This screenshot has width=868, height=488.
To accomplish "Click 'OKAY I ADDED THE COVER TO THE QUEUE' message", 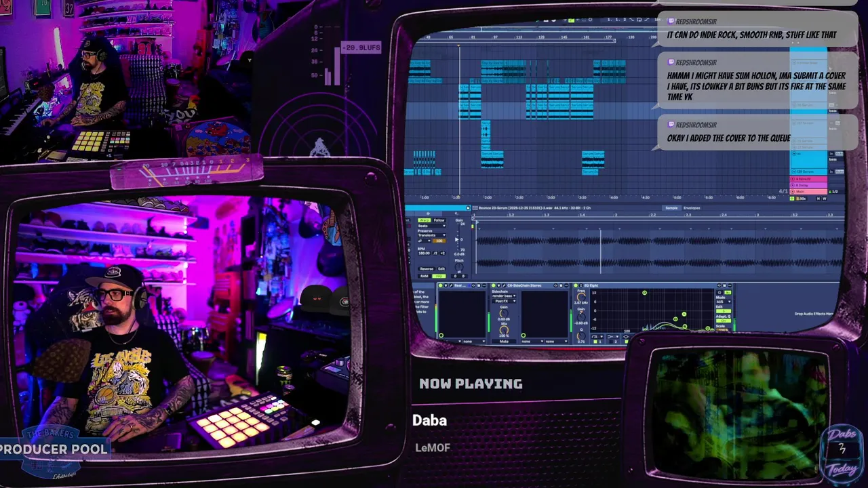I will coord(729,138).
